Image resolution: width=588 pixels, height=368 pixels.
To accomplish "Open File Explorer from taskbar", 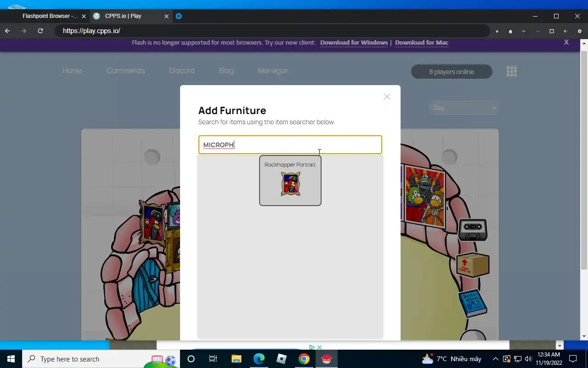I will (236, 359).
